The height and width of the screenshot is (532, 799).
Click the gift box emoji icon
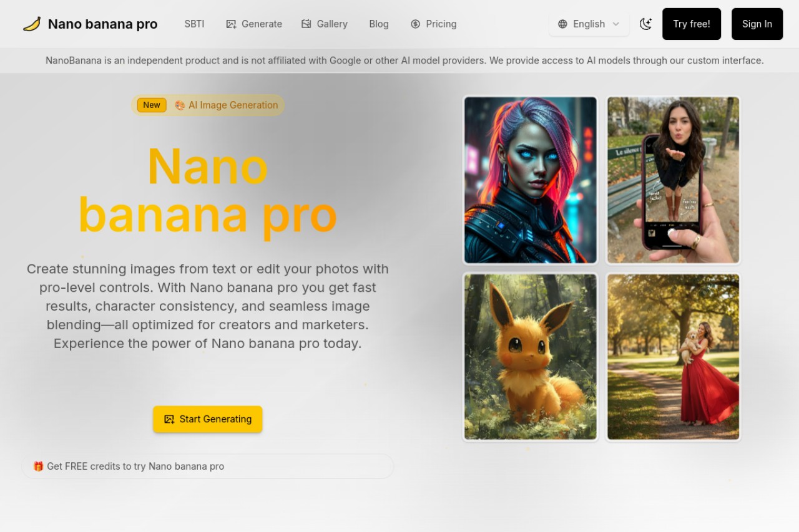click(x=38, y=466)
